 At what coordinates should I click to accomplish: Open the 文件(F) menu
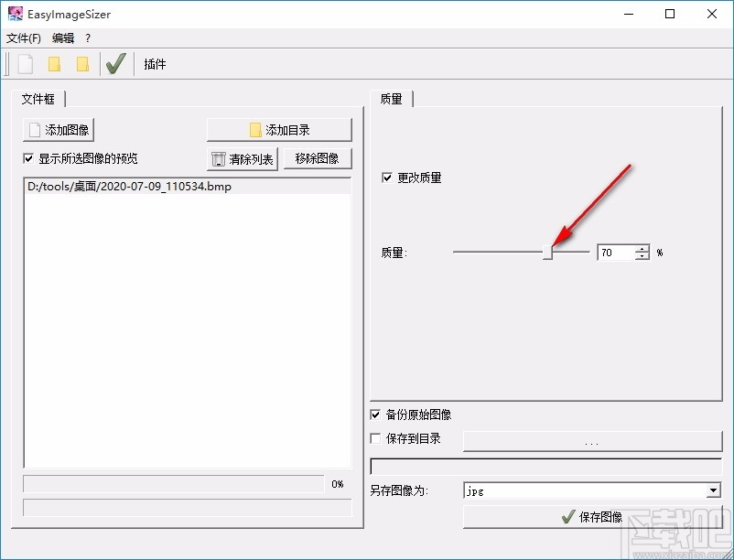(x=23, y=38)
